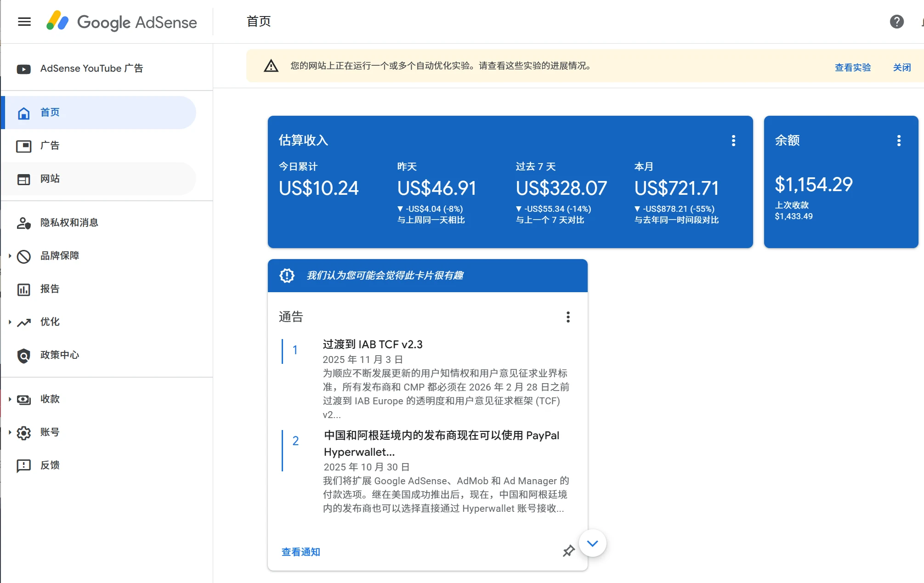Click the -US$55.34 (-14%) comparison
This screenshot has height=583, width=924.
click(x=553, y=209)
